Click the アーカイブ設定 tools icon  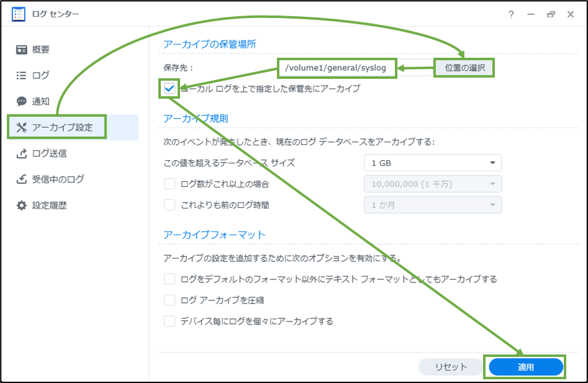[x=22, y=127]
